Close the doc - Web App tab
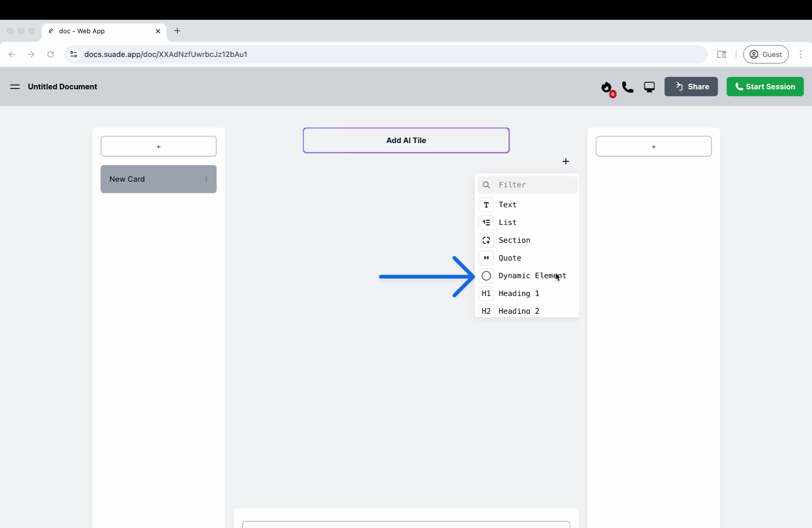The image size is (812, 528). [158, 31]
